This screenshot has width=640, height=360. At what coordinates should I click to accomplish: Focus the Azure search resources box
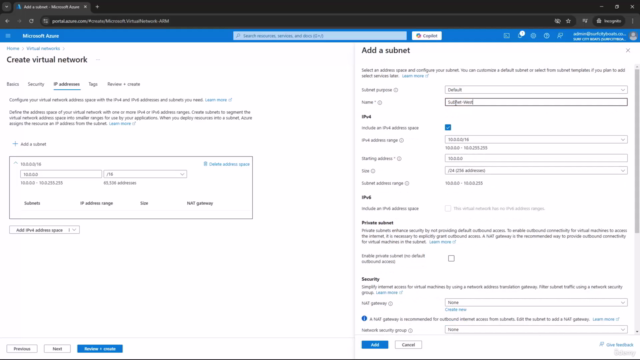pyautogui.click(x=320, y=36)
